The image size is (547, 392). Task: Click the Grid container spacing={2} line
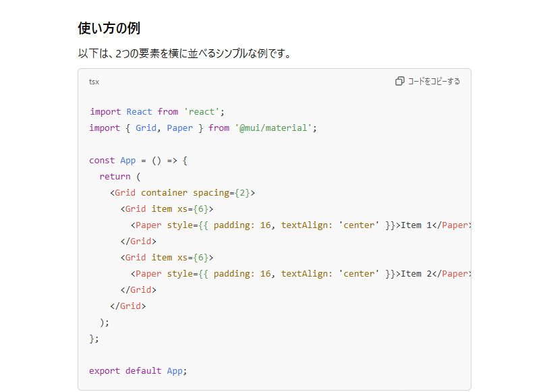pyautogui.click(x=182, y=192)
